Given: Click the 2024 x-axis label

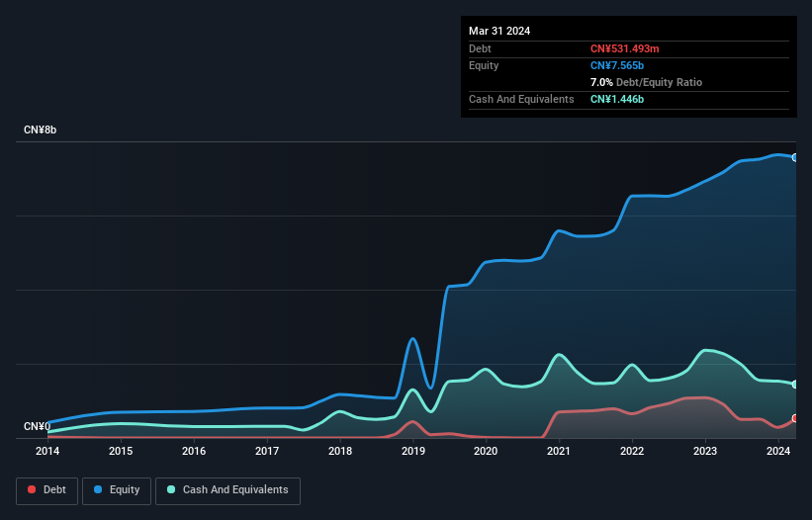Looking at the screenshot, I should click(x=778, y=452).
